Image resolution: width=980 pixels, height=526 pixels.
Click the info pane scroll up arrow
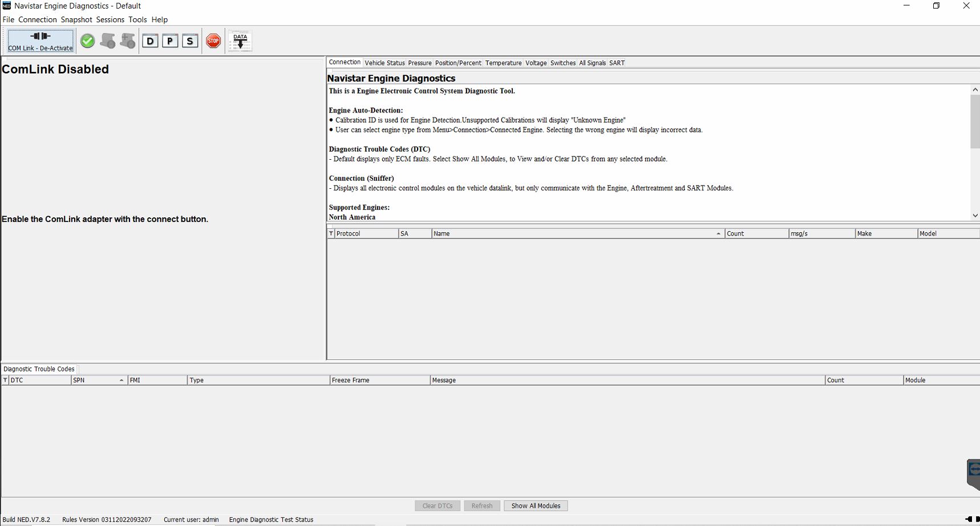click(x=975, y=90)
